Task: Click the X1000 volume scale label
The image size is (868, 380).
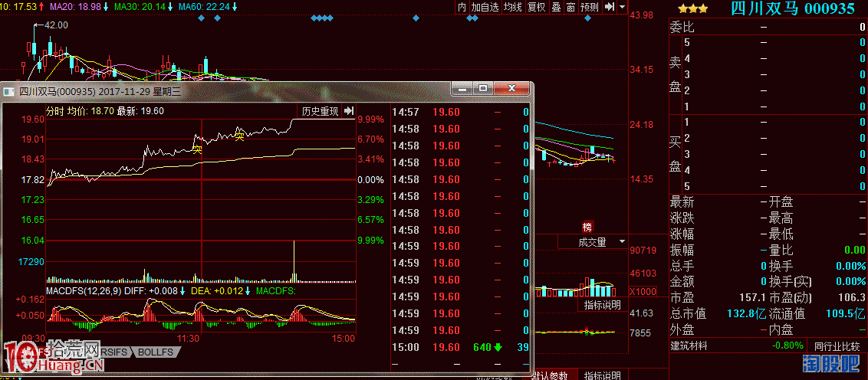Action: coord(643,291)
